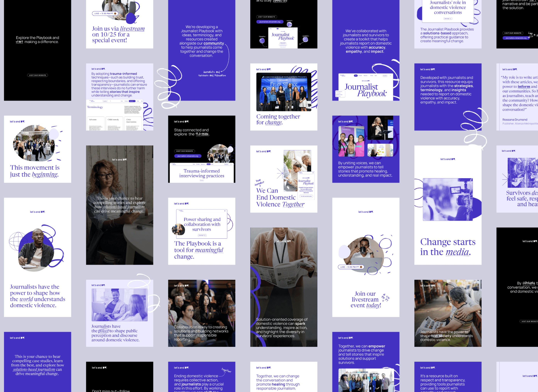Click journalists.letsenddv.org pill under Stay connected text
This screenshot has height=392, width=538.
188,156
